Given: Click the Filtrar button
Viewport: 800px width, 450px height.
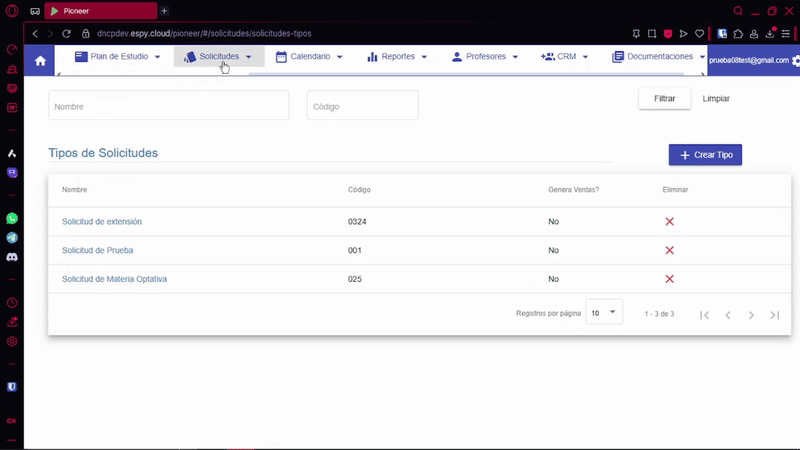Looking at the screenshot, I should 664,99.
